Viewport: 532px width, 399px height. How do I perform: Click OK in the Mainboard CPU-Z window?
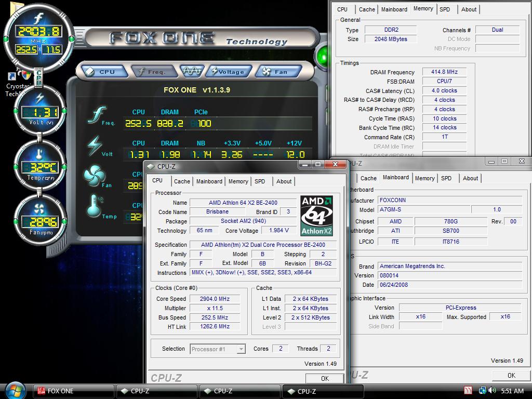[x=511, y=375]
